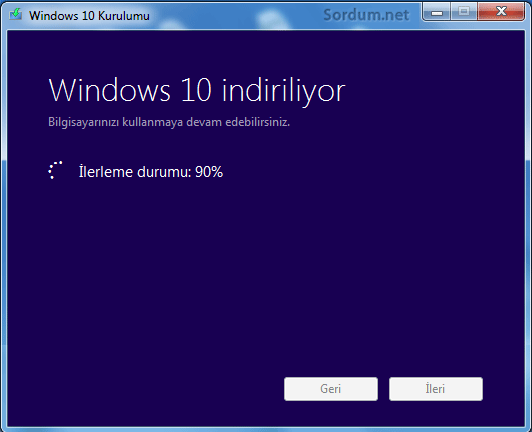Minimize the Windows 10 Kurulumu window
Screen dimensions: 532x432
pyautogui.click(x=437, y=12)
